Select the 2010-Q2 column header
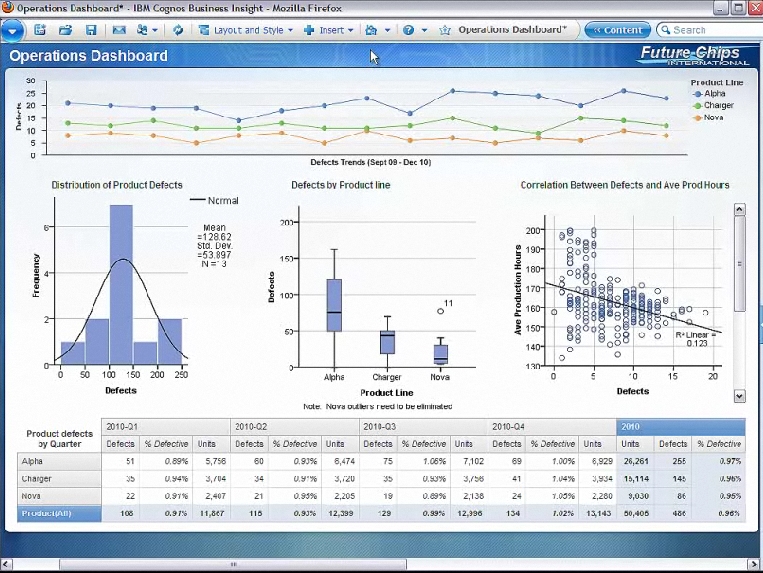Screen dimensions: 763x573 [294, 427]
